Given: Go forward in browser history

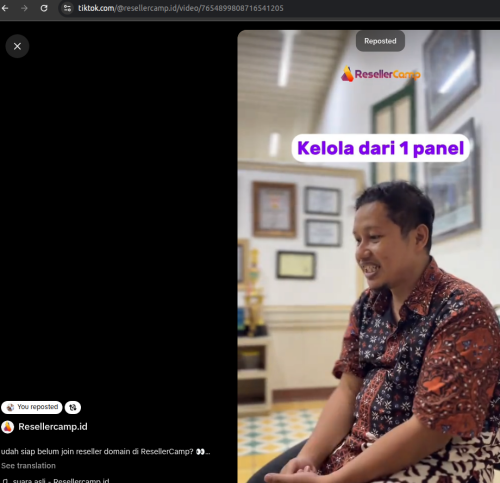Looking at the screenshot, I should (24, 8).
